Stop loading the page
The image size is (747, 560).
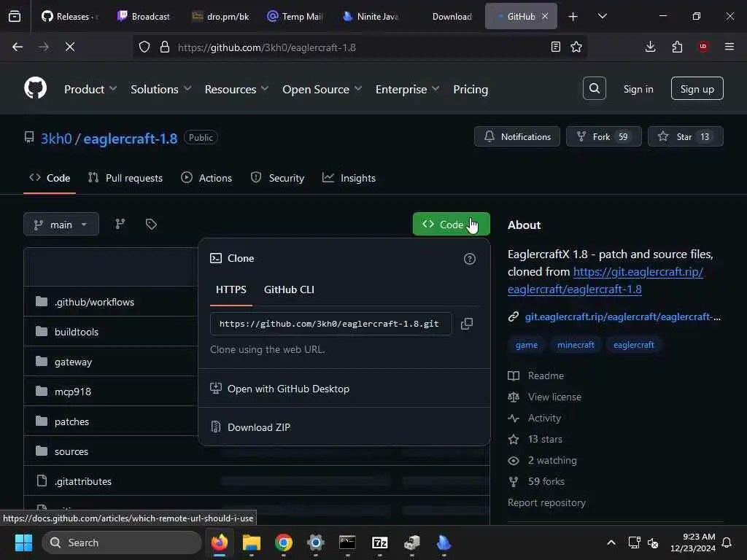(69, 47)
